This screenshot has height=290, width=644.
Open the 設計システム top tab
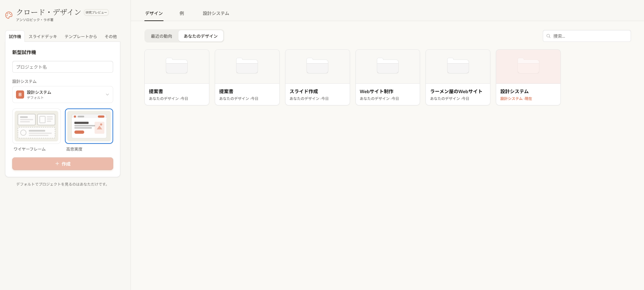click(216, 13)
